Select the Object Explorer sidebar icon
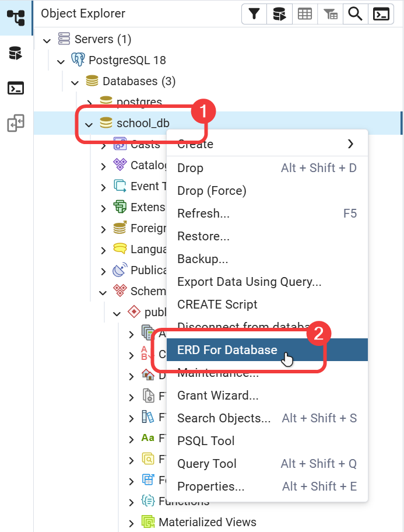This screenshot has width=404, height=532. (x=16, y=17)
